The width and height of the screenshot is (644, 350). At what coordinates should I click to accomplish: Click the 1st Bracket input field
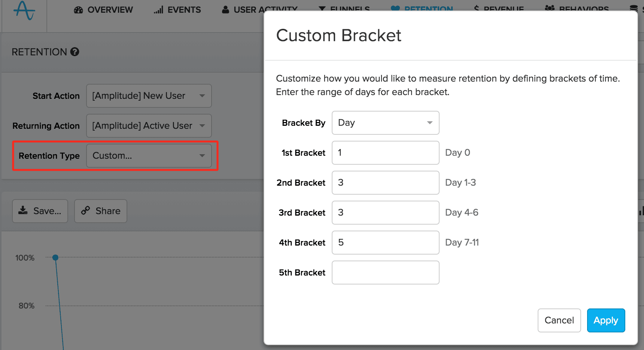[x=385, y=153]
